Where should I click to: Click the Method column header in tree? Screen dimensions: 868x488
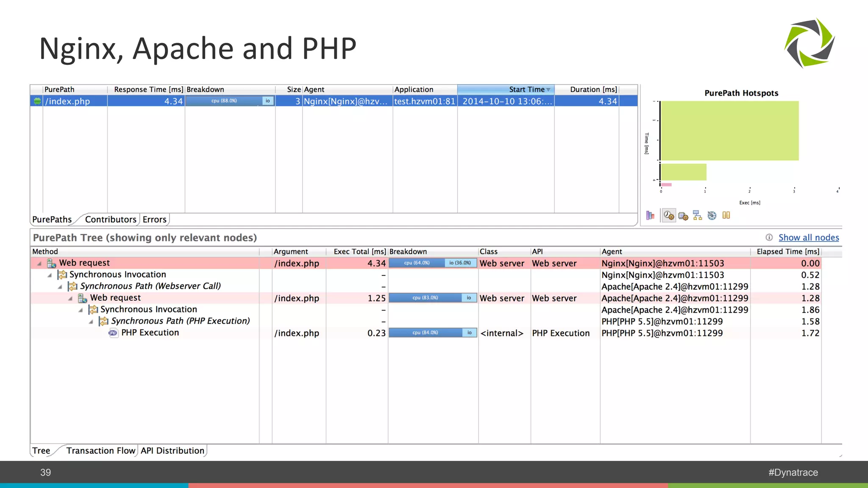pyautogui.click(x=145, y=252)
